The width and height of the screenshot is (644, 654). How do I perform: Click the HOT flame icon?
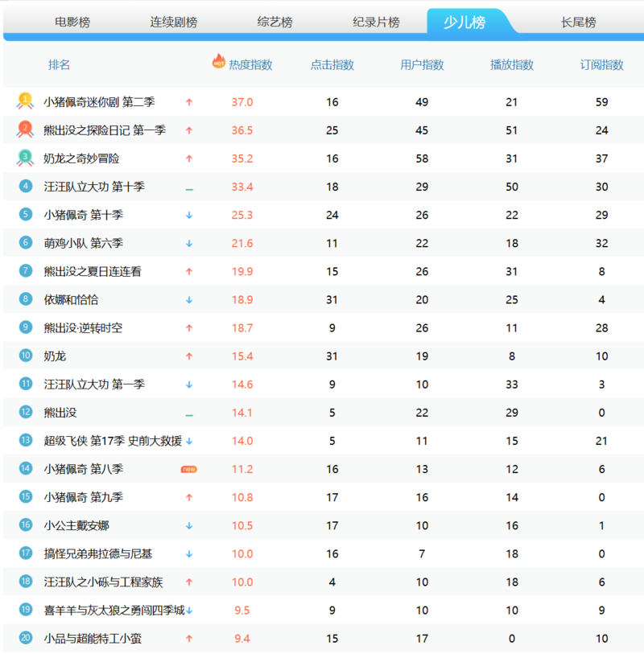click(219, 61)
